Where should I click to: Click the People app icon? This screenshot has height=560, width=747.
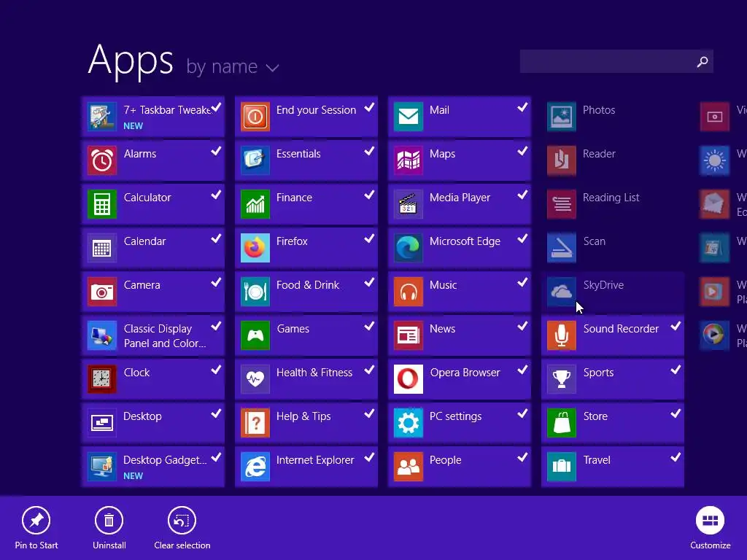coord(409,467)
